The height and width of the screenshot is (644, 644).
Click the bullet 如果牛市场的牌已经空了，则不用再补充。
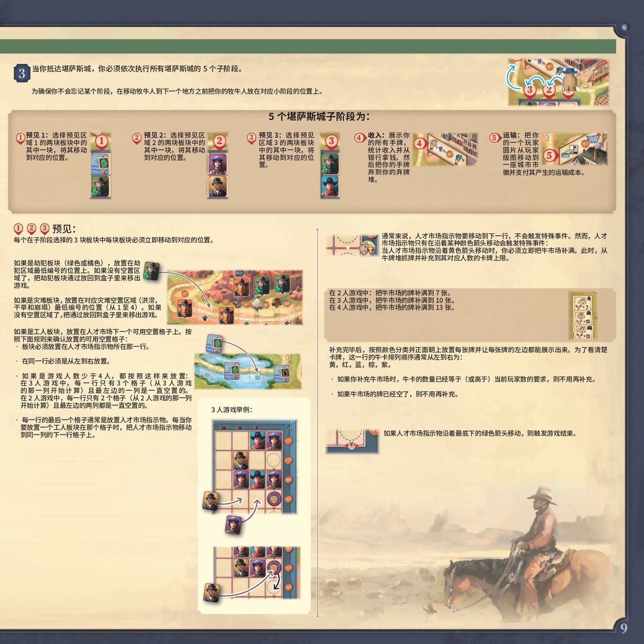tap(398, 394)
